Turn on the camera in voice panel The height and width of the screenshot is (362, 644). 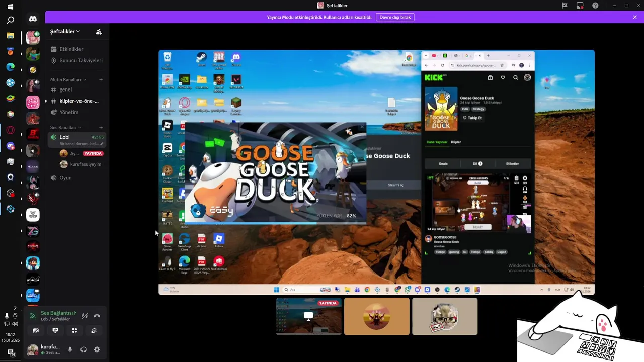36,330
